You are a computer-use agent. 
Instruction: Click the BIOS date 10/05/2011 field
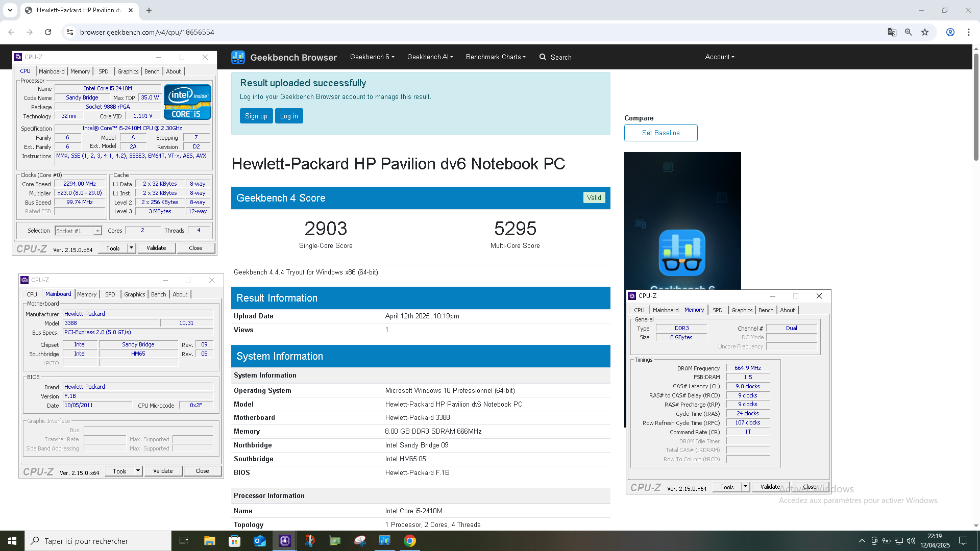click(x=97, y=406)
